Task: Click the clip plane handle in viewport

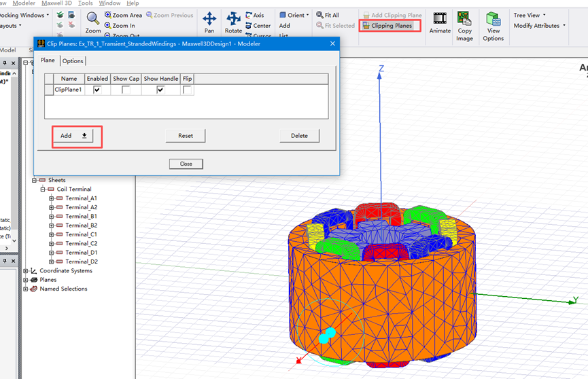Action: [x=327, y=336]
